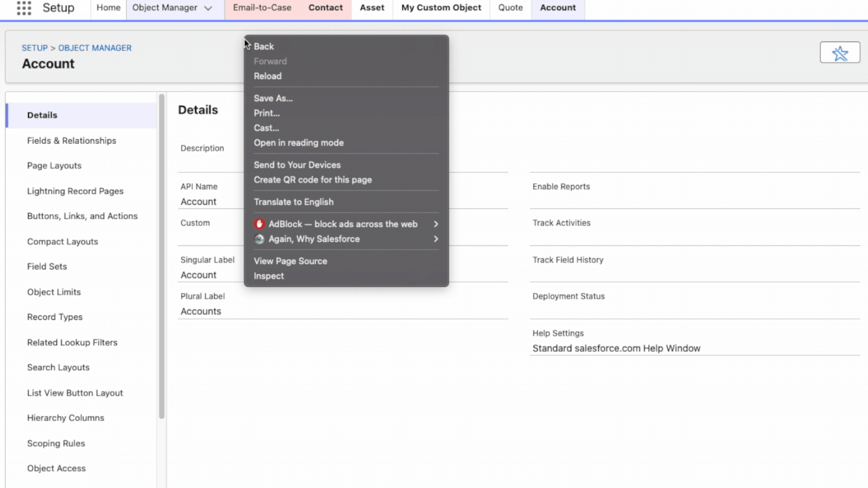Select Details in the sidebar

tap(81, 115)
